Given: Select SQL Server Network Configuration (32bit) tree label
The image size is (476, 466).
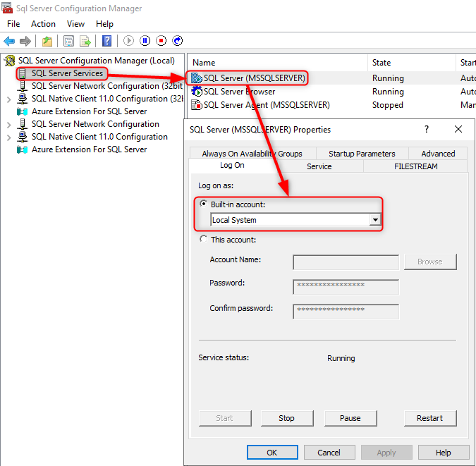Looking at the screenshot, I should pos(107,86).
